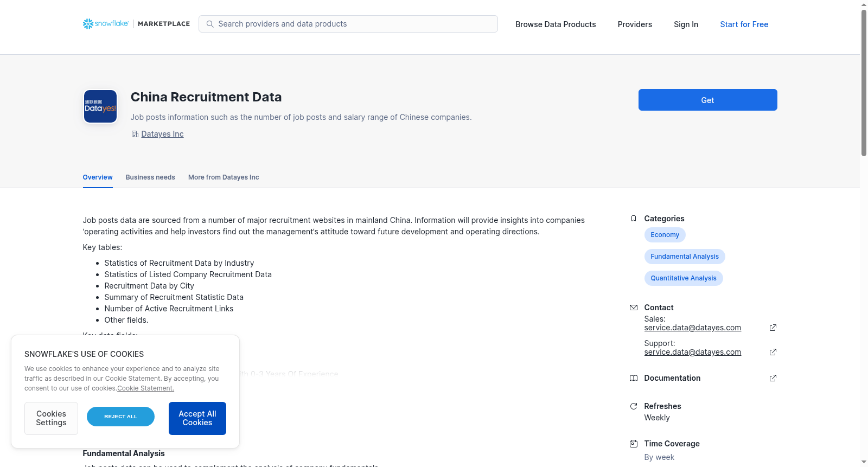The width and height of the screenshot is (868, 467).
Task: Click the Time Coverage calendar icon
Action: [633, 444]
